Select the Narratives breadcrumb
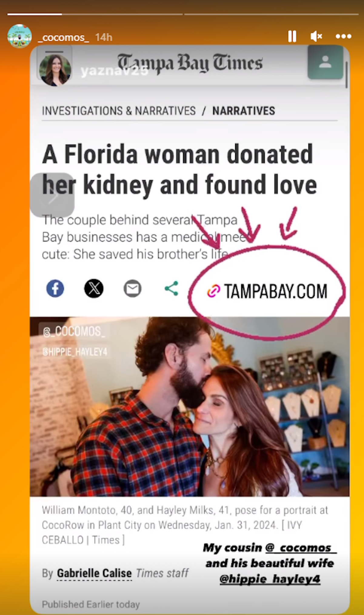The image size is (364, 615). pyautogui.click(x=244, y=111)
